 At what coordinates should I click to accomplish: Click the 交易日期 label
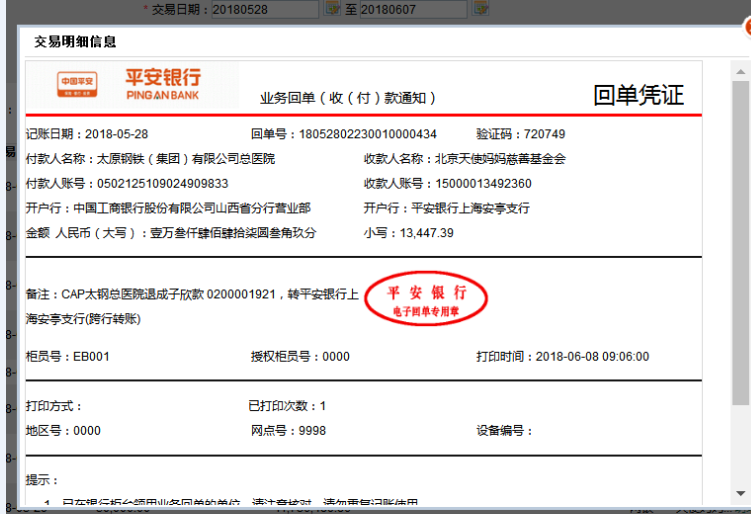180,10
